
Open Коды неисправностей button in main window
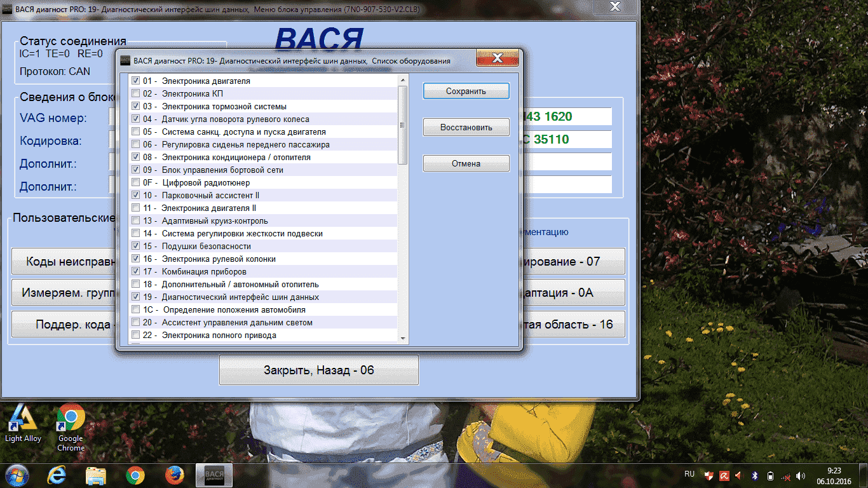64,261
